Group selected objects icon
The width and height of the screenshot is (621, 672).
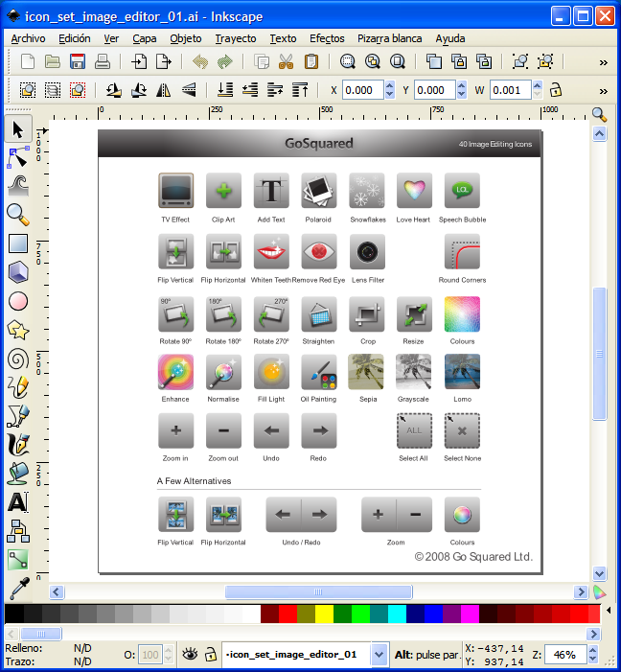pyautogui.click(x=520, y=61)
